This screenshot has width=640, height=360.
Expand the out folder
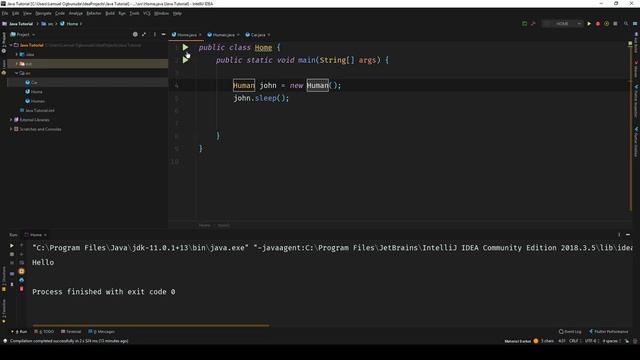click(17, 64)
